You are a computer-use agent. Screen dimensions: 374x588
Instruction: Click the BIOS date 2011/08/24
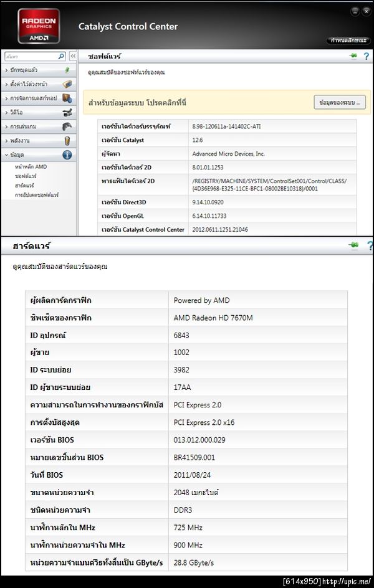click(x=192, y=475)
